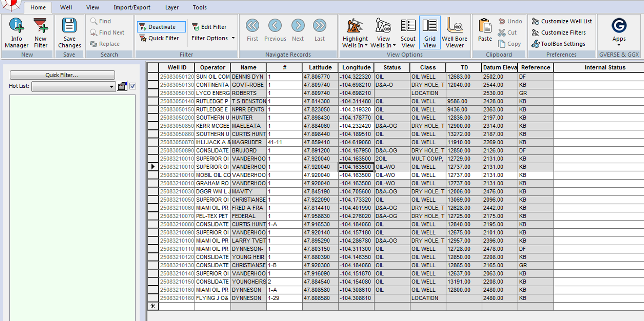Sort by the Well ID column header
Viewport: 644px width, 321px height.
coord(176,67)
